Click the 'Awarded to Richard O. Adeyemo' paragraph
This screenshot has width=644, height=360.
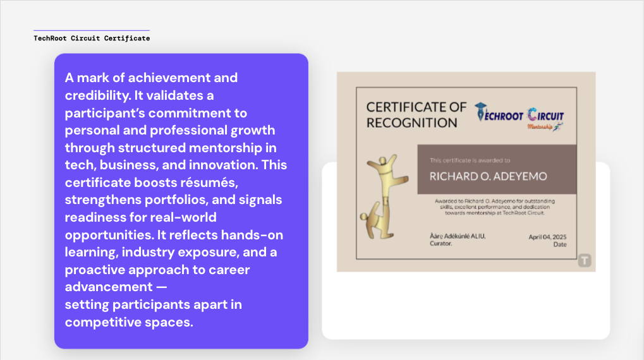tap(495, 207)
